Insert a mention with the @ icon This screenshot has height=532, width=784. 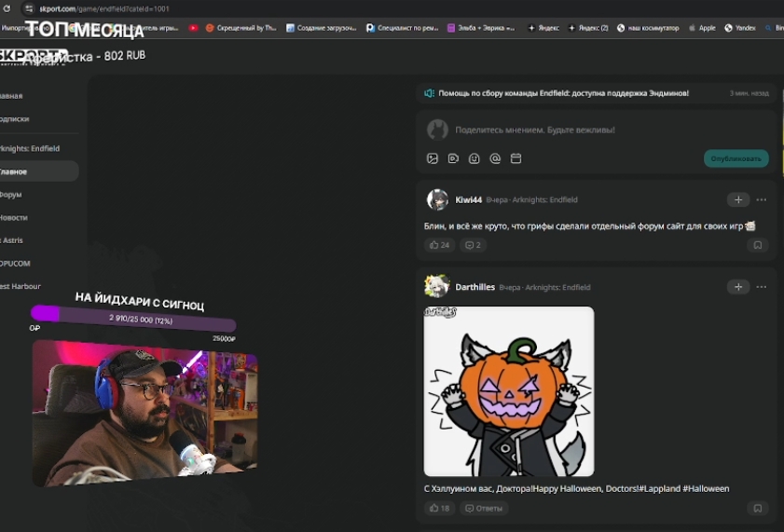click(x=495, y=158)
